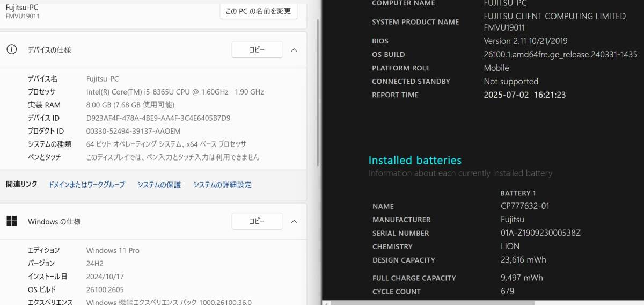644x305 pixels.
Task: Open the domain or workgroup link
Action: pos(87,185)
